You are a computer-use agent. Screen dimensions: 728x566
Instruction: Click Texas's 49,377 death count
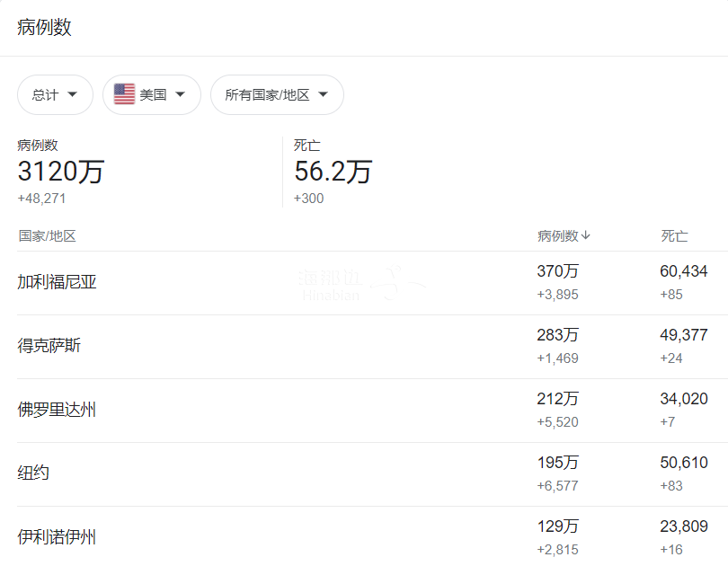[x=683, y=335]
